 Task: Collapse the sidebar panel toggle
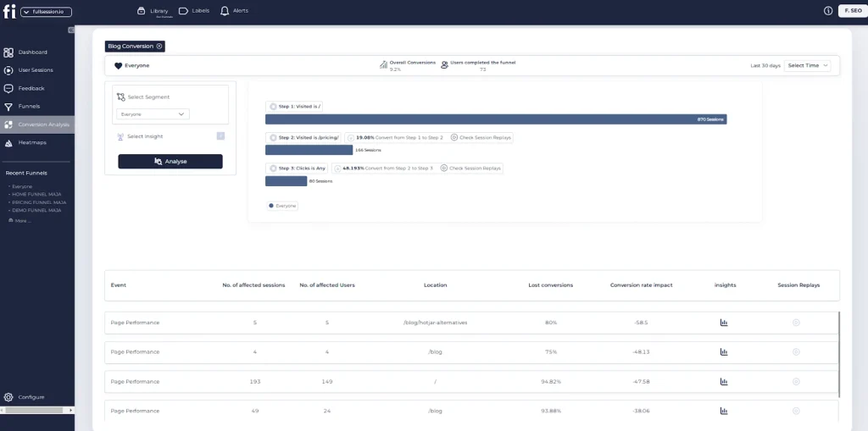point(71,30)
